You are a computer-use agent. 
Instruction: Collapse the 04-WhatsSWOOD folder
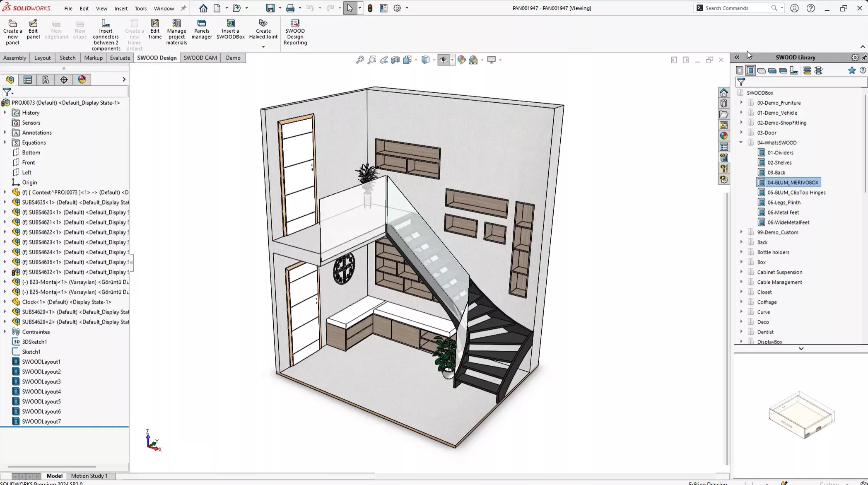coord(741,142)
